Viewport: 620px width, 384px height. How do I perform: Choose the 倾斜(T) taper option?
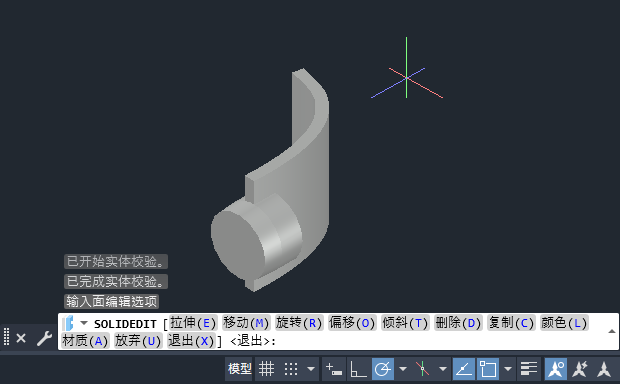[x=405, y=323]
